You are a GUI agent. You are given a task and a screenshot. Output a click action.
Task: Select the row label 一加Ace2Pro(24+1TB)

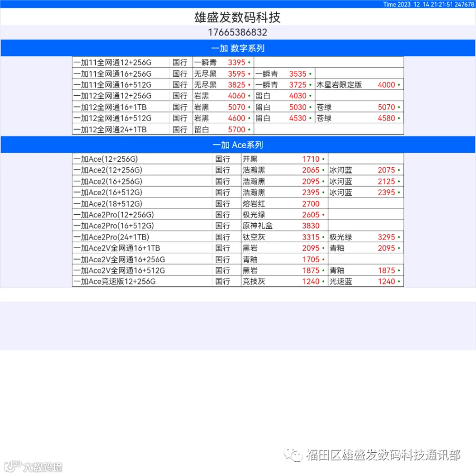(x=112, y=237)
